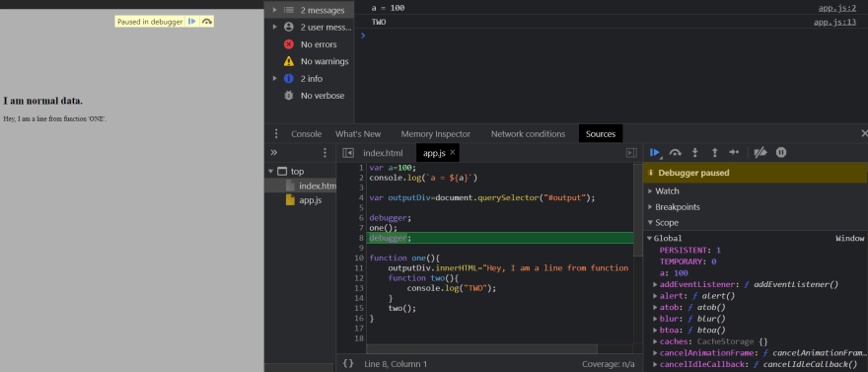This screenshot has height=372, width=868.
Task: Click 'Line 8, Column 1' status text
Action: click(x=396, y=364)
